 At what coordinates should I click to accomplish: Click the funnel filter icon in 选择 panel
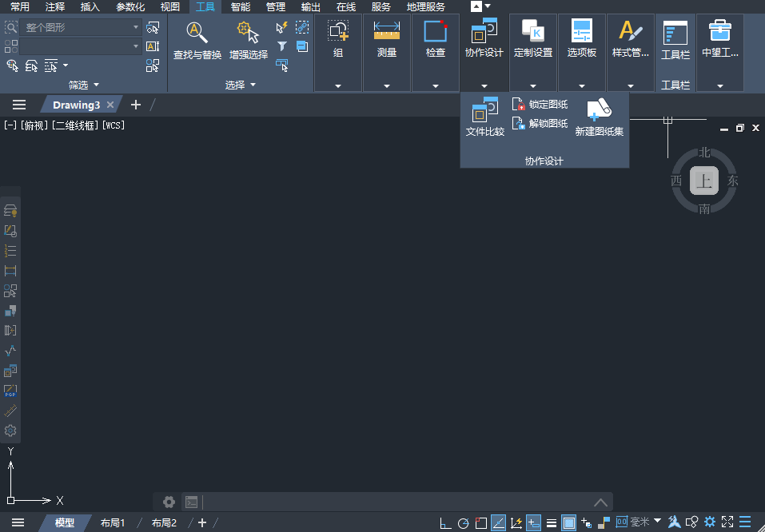(282, 46)
